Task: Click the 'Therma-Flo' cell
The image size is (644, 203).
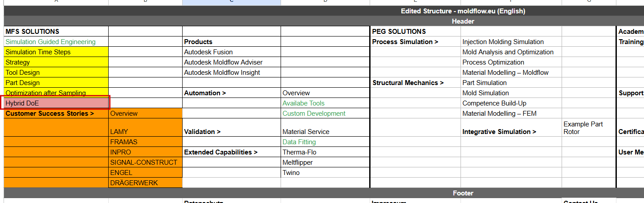Action: click(325, 152)
